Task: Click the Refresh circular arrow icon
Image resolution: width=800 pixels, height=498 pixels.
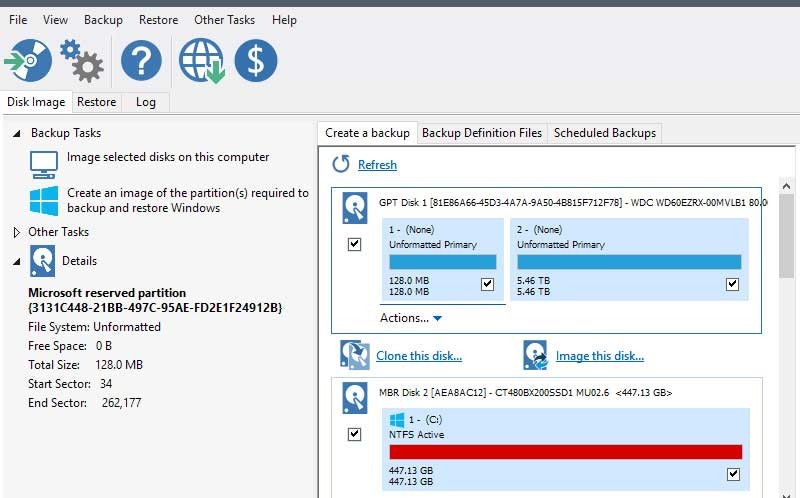Action: pyautogui.click(x=341, y=164)
